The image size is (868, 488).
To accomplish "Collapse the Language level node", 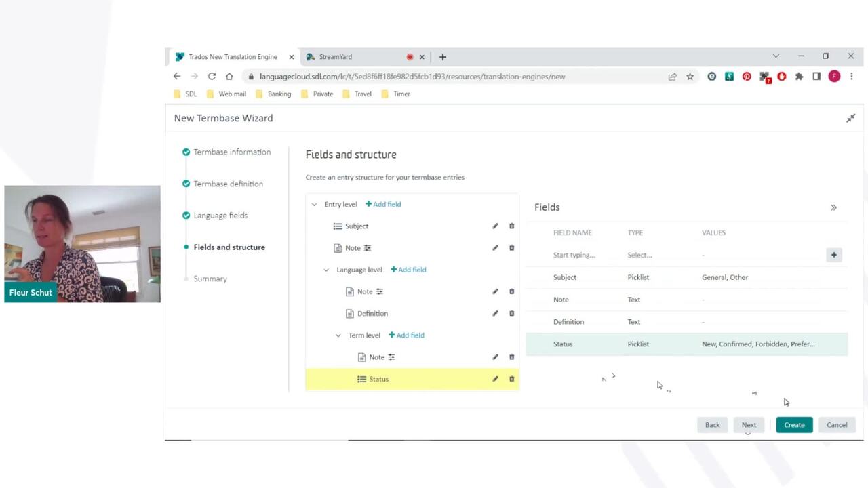I will pyautogui.click(x=326, y=270).
